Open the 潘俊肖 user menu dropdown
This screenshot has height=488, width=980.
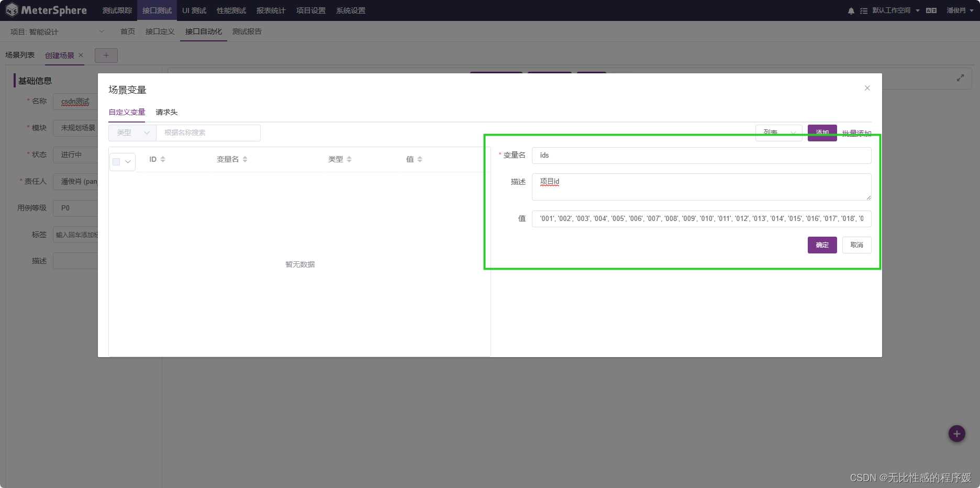960,10
